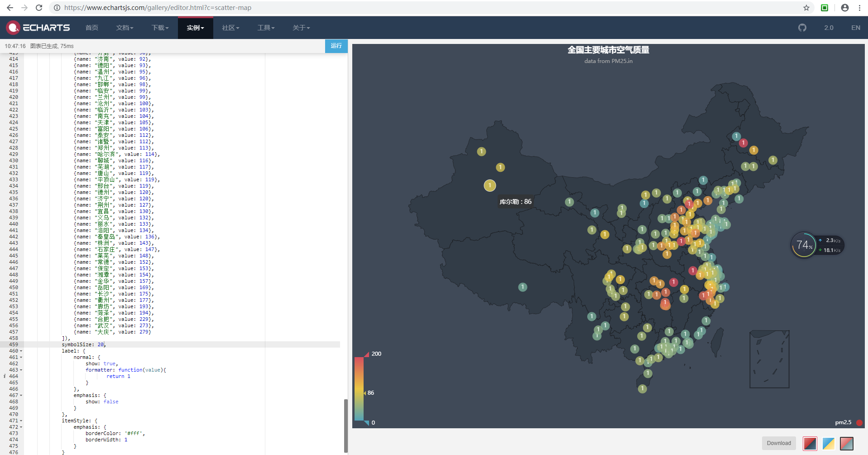The width and height of the screenshot is (868, 455).
Task: Click the Download button below the chart
Action: [x=779, y=443]
